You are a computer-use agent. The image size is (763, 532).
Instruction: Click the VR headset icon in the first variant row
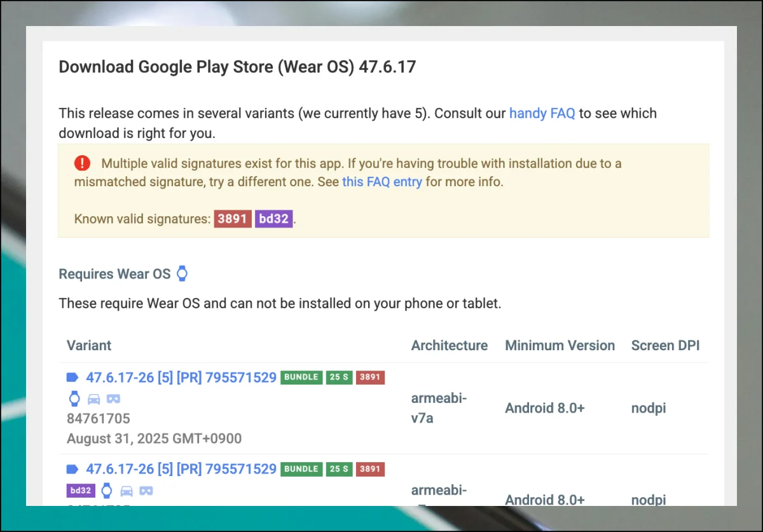click(x=113, y=399)
